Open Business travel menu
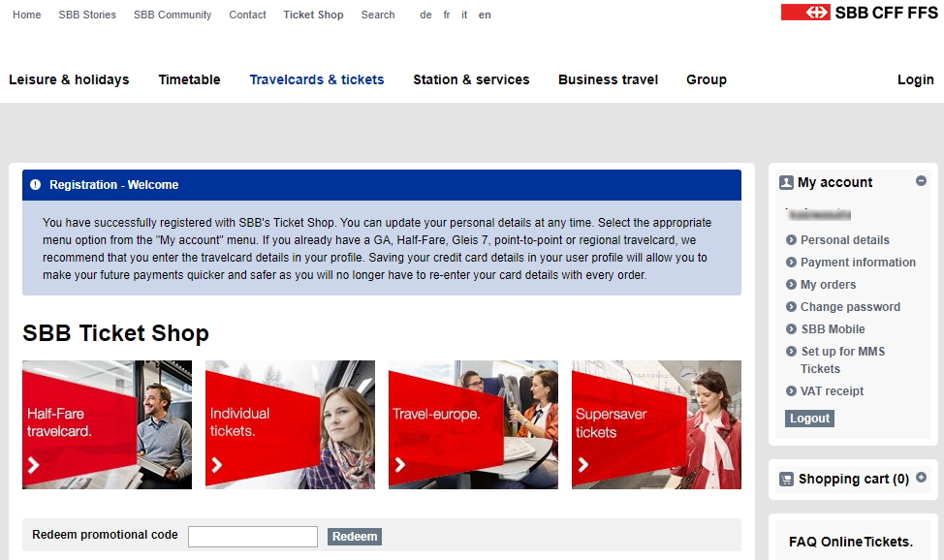The image size is (944, 560). (608, 79)
